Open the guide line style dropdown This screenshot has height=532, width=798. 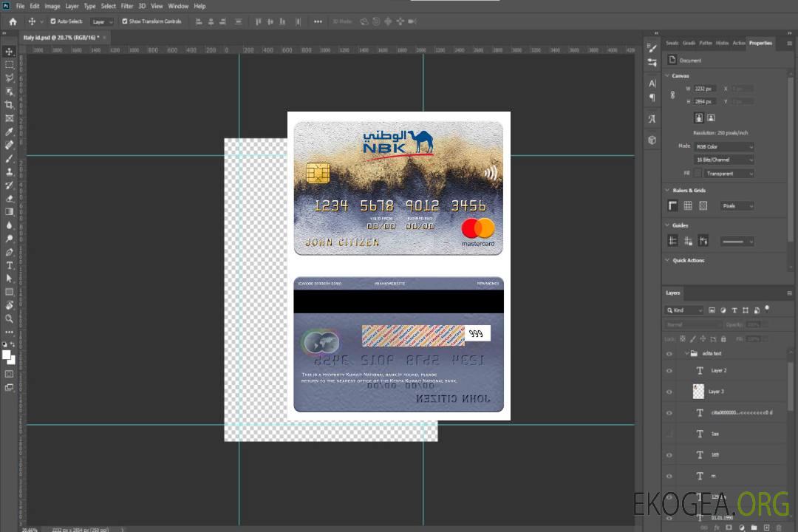pyautogui.click(x=737, y=242)
